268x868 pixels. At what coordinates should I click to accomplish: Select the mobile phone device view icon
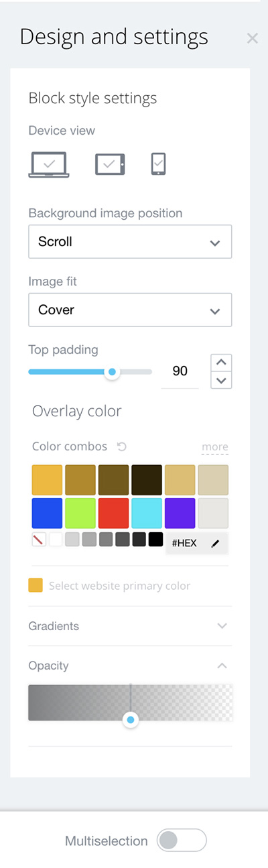point(158,164)
